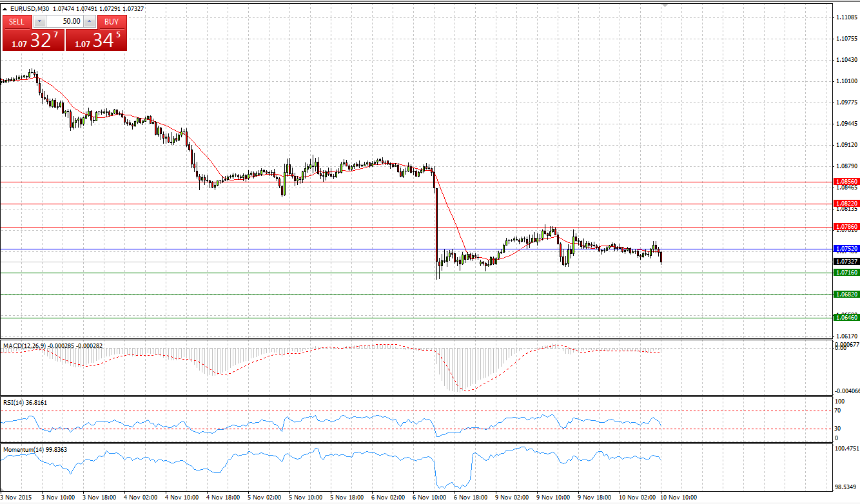860x504 pixels.
Task: Click the RSI level 30 scale label
Action: tap(837, 428)
